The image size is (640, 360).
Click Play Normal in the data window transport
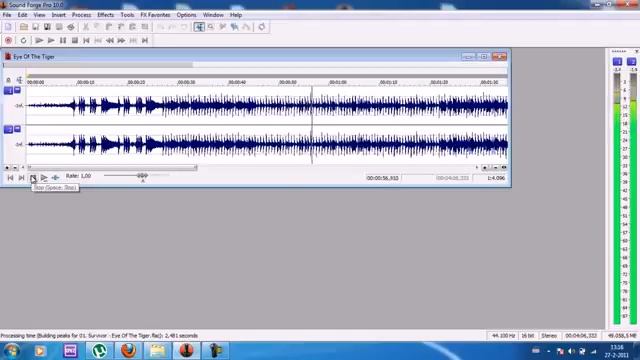[x=44, y=178]
